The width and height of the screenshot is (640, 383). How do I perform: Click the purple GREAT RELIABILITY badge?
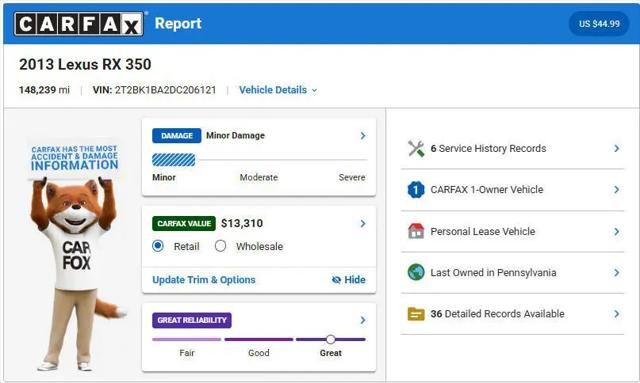192,320
